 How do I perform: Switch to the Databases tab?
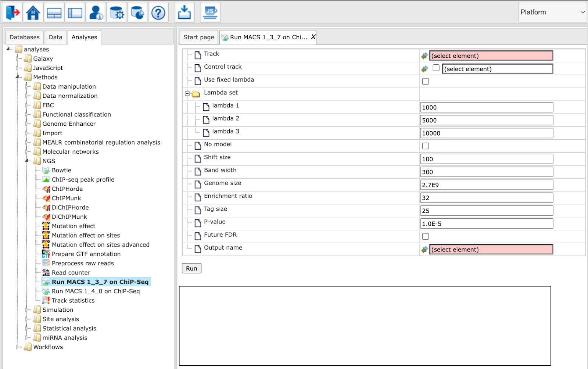[x=24, y=37]
